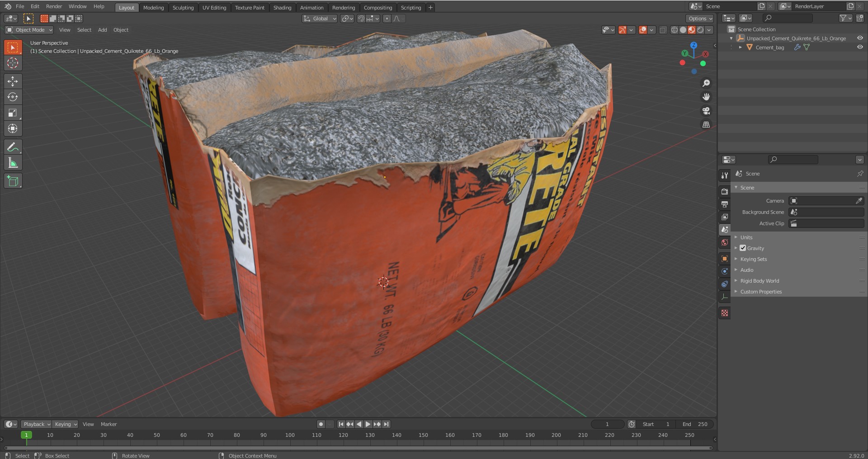Viewport: 868px width, 459px height.
Task: Select wireframe viewport shading
Action: click(x=675, y=30)
